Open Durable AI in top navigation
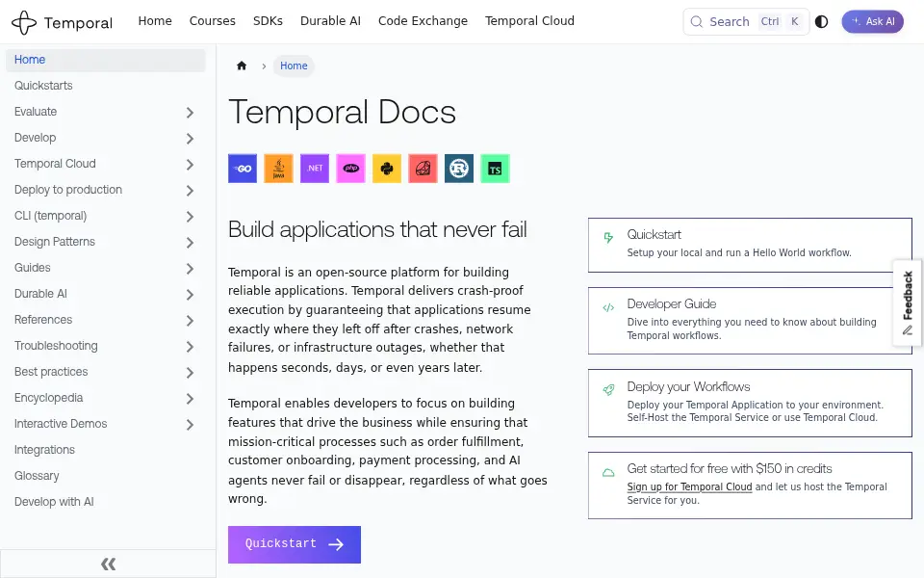The width and height of the screenshot is (924, 578). (330, 21)
